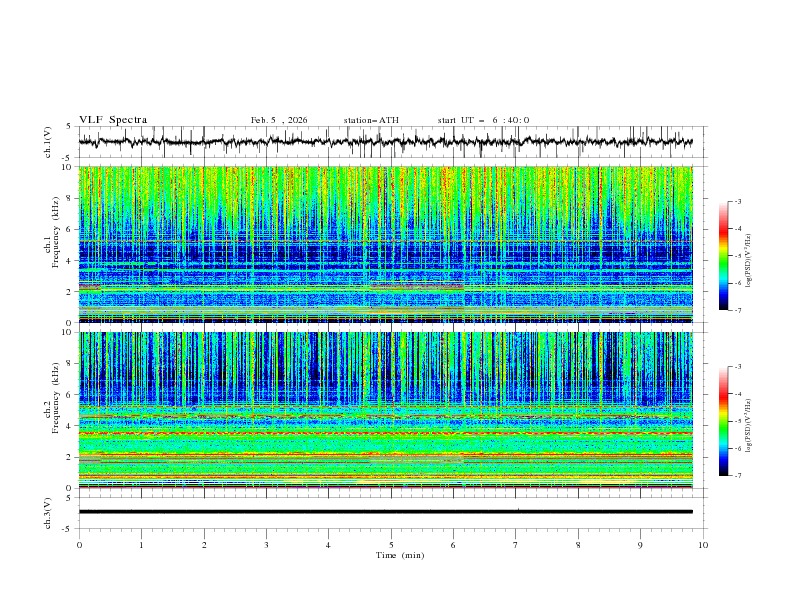The width and height of the screenshot is (792, 612).
Task: Click the time axis tick label "8"
Action: pyautogui.click(x=578, y=545)
